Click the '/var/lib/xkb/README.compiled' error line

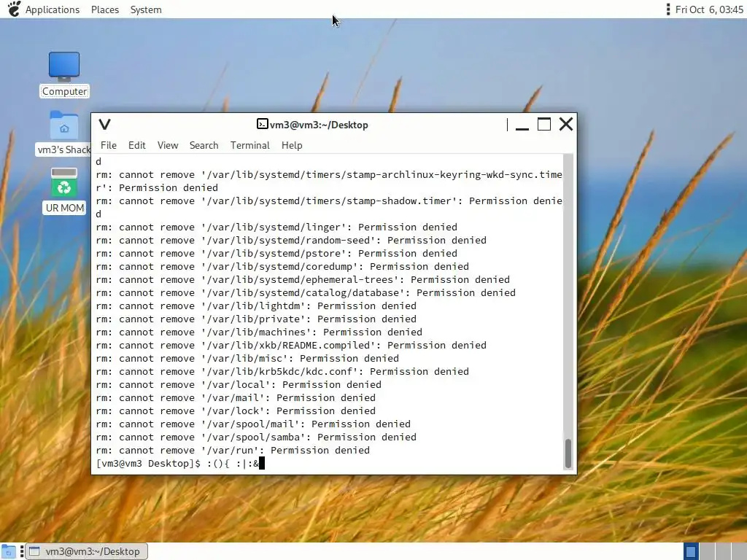click(x=291, y=345)
